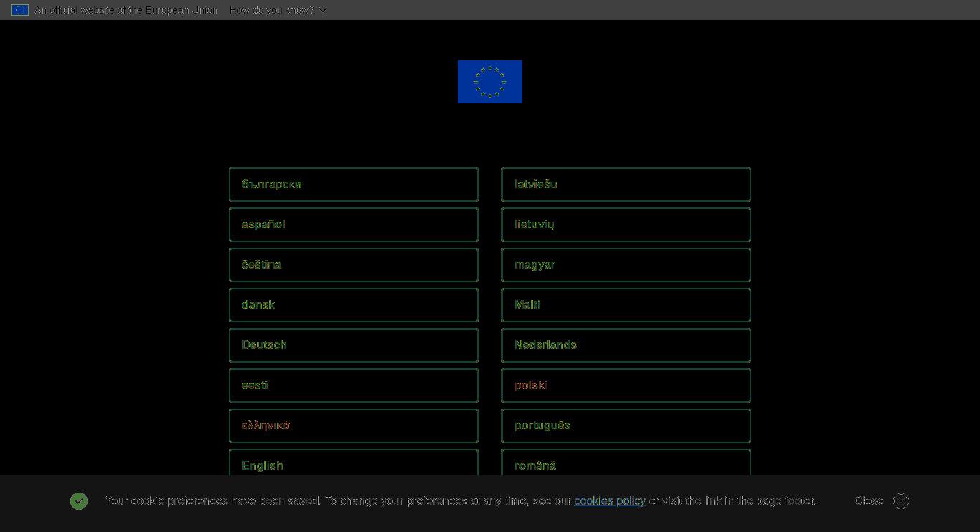The width and height of the screenshot is (980, 532).
Task: Select Nederlands language
Action: pyautogui.click(x=626, y=345)
